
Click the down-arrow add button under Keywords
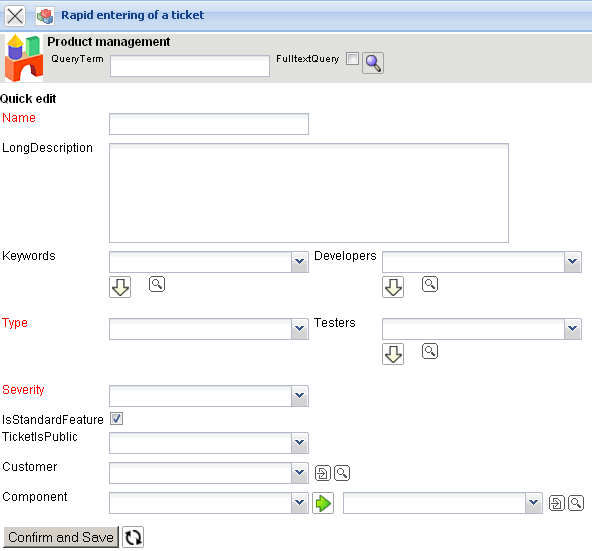pyautogui.click(x=120, y=287)
